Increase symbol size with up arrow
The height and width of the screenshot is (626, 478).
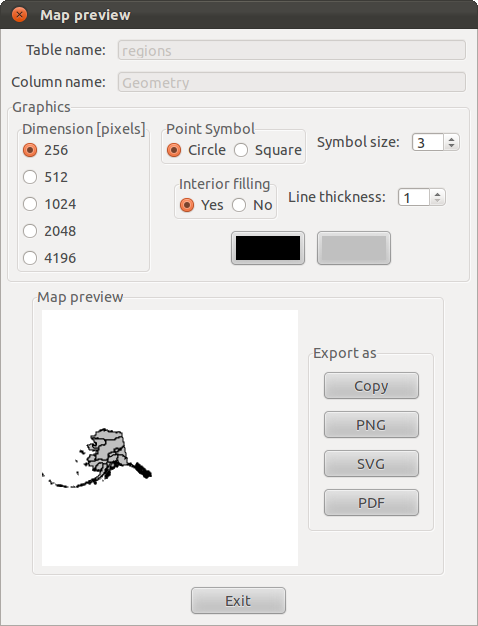coord(451,139)
